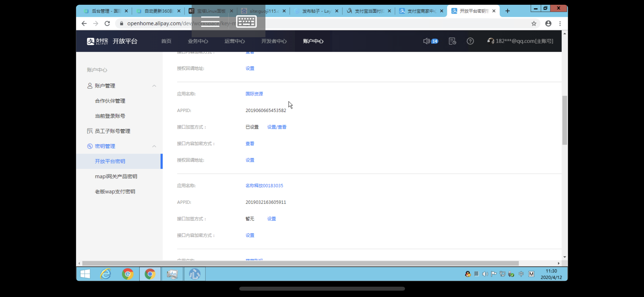Open the 运营中心 navigation item
The width and height of the screenshot is (644, 297).
coord(234,41)
